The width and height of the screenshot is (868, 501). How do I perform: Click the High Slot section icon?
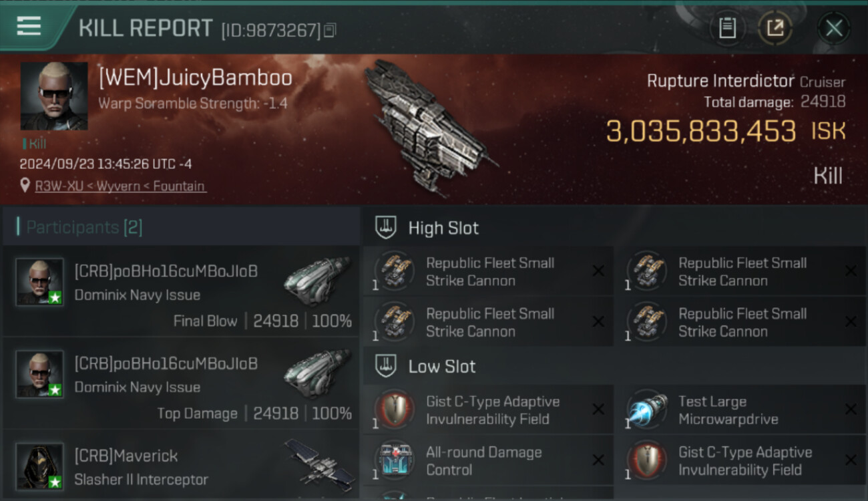[x=386, y=227]
